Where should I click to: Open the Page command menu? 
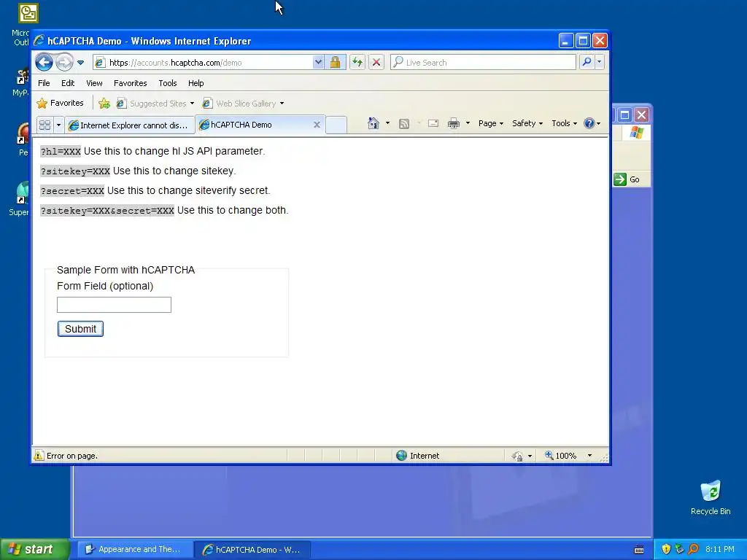click(x=491, y=123)
